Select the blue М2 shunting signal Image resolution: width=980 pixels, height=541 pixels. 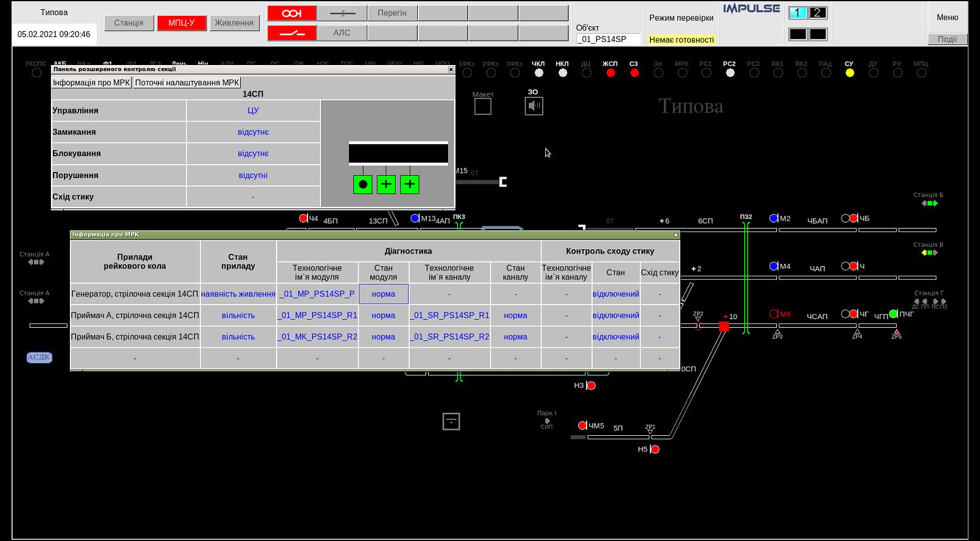[773, 218]
